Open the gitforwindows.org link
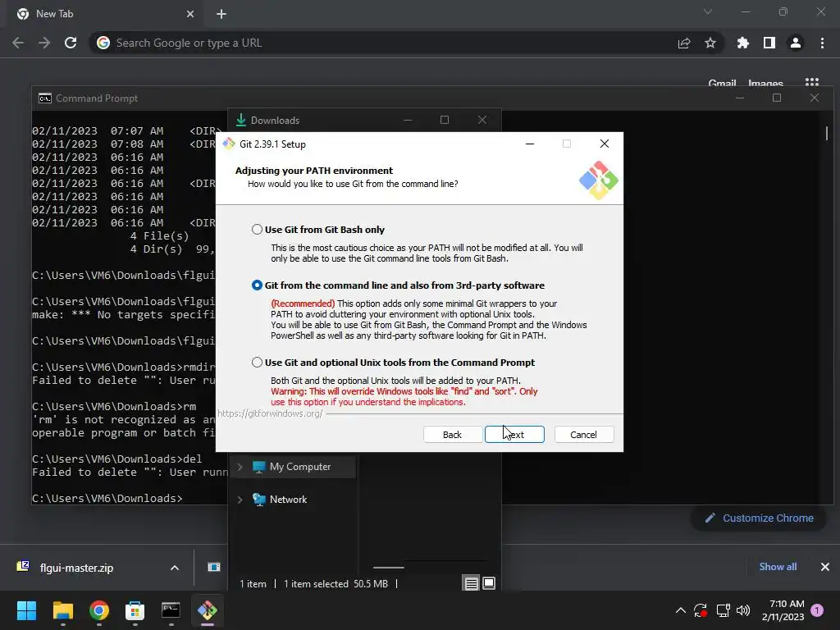Image resolution: width=840 pixels, height=630 pixels. (x=270, y=413)
